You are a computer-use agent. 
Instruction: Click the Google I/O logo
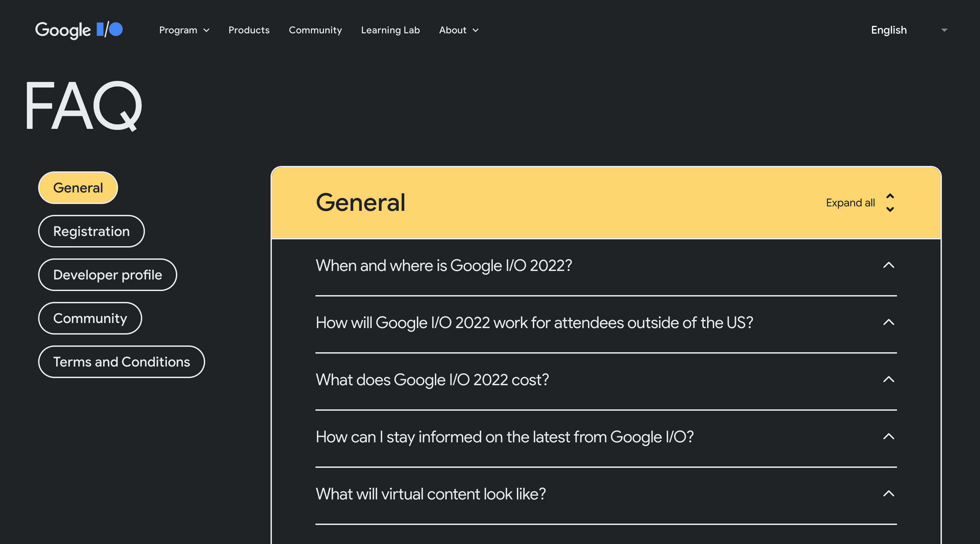pyautogui.click(x=79, y=30)
